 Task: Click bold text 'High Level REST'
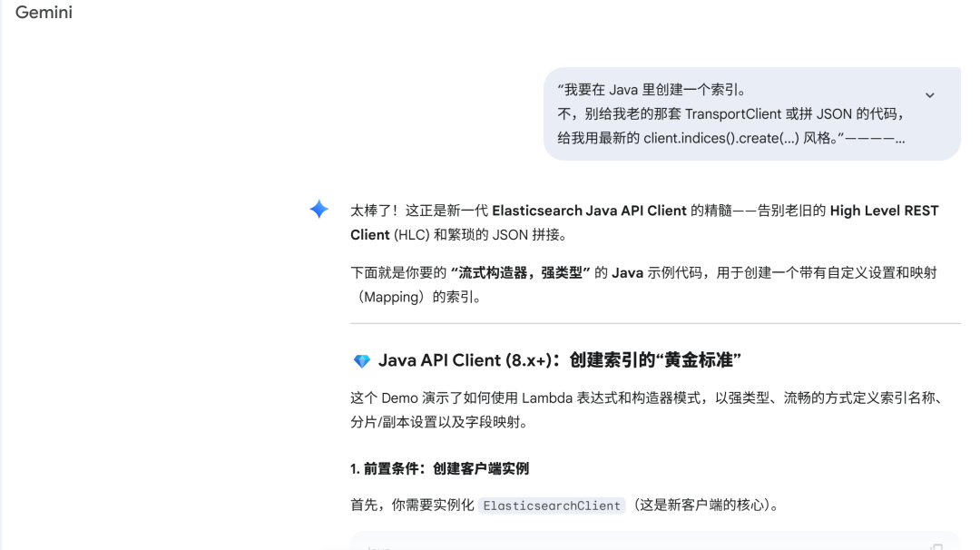(x=884, y=211)
